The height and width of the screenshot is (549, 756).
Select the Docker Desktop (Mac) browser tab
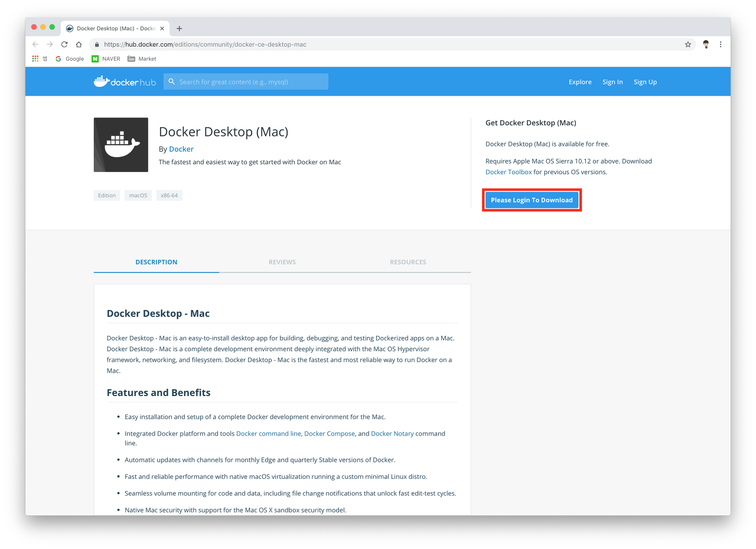[115, 28]
